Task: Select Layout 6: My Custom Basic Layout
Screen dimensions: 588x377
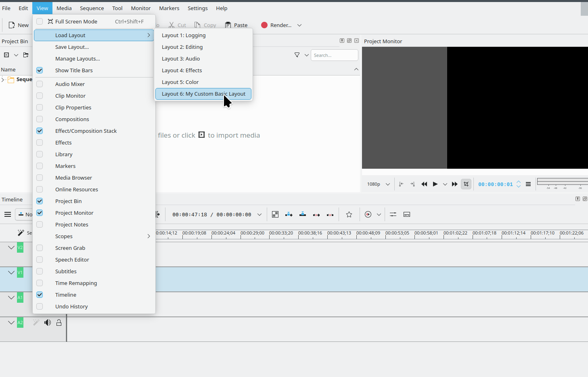Action: tap(203, 94)
